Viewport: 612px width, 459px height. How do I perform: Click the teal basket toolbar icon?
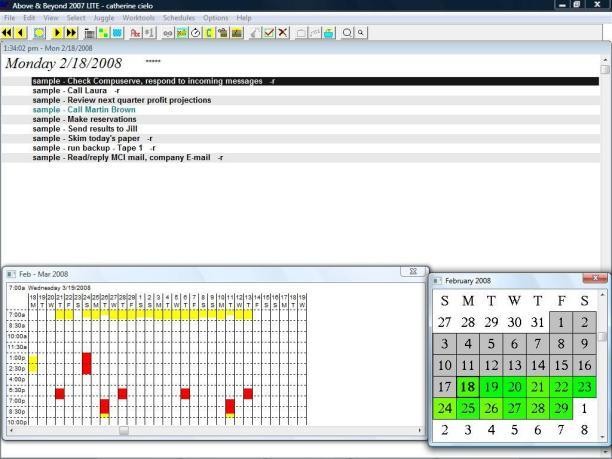(329, 33)
